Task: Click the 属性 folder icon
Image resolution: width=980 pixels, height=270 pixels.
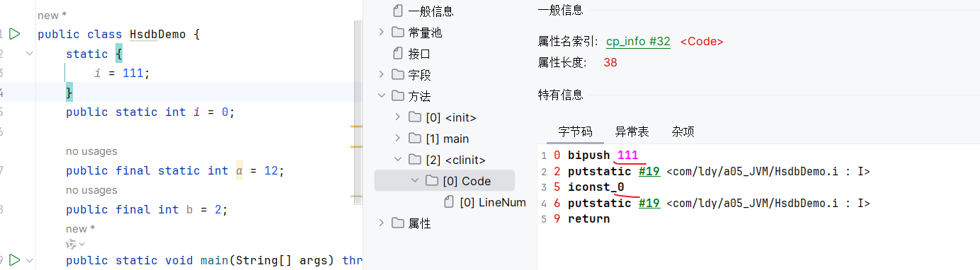Action: tap(397, 223)
